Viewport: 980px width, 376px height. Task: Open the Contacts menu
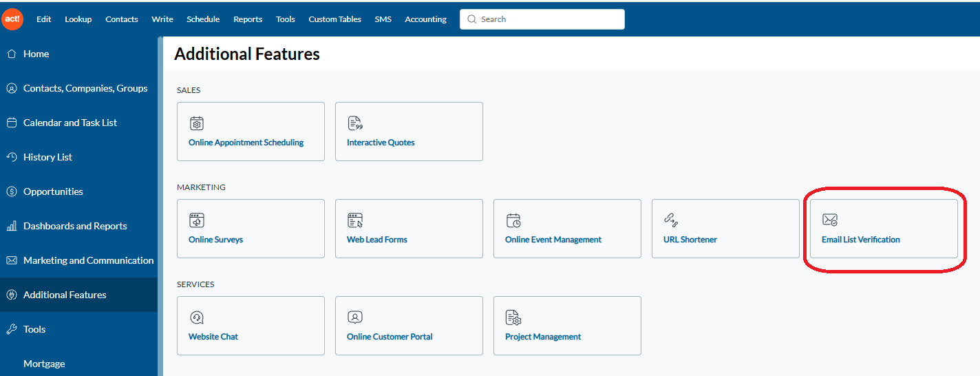point(122,19)
